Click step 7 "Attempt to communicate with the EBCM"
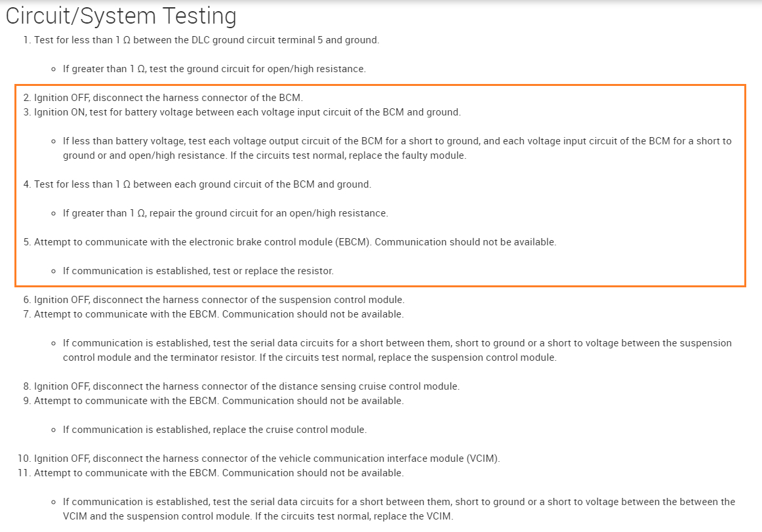Screen dimensions: 762x532 tap(218, 314)
